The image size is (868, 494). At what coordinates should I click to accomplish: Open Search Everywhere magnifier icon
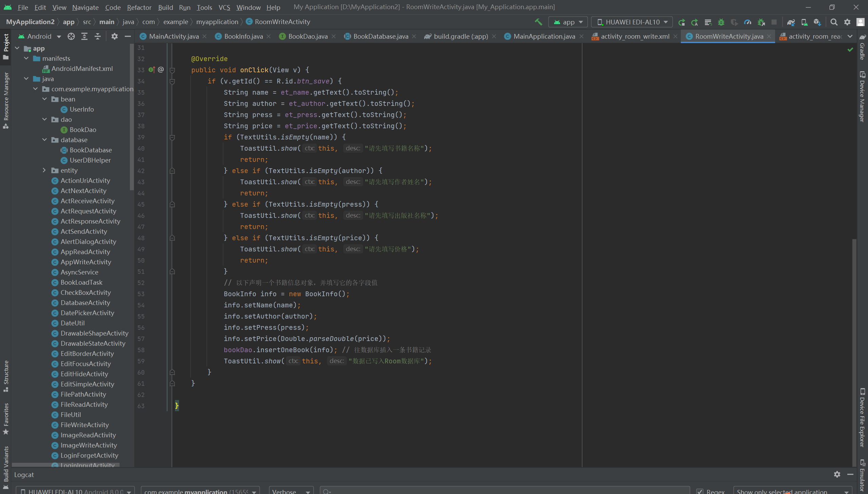pyautogui.click(x=834, y=22)
